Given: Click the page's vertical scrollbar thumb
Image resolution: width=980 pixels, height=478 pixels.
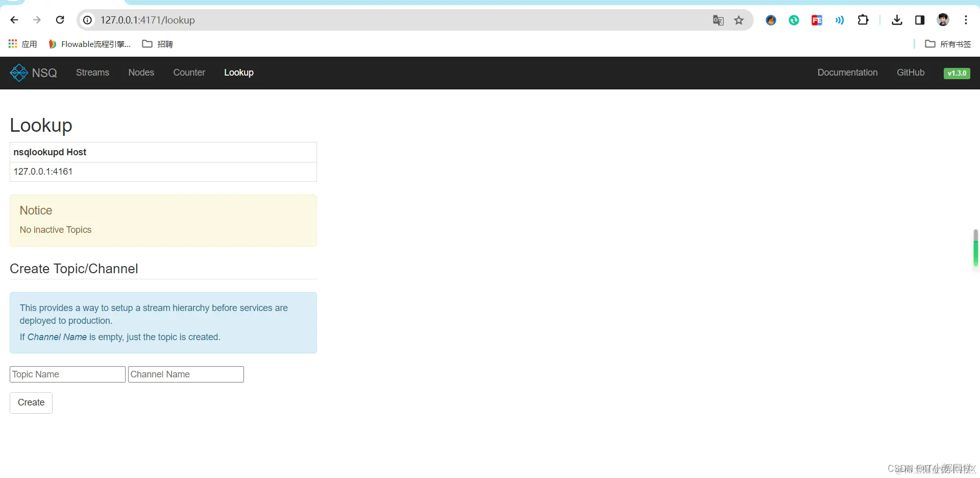Looking at the screenshot, I should click(x=976, y=248).
